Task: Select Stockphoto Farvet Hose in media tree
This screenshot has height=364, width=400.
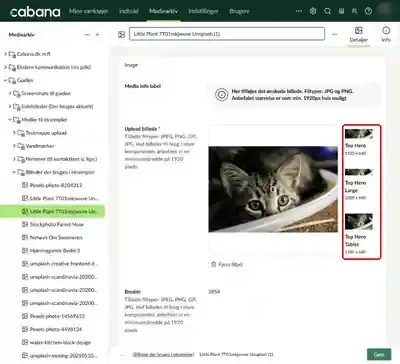Action: 57,224
